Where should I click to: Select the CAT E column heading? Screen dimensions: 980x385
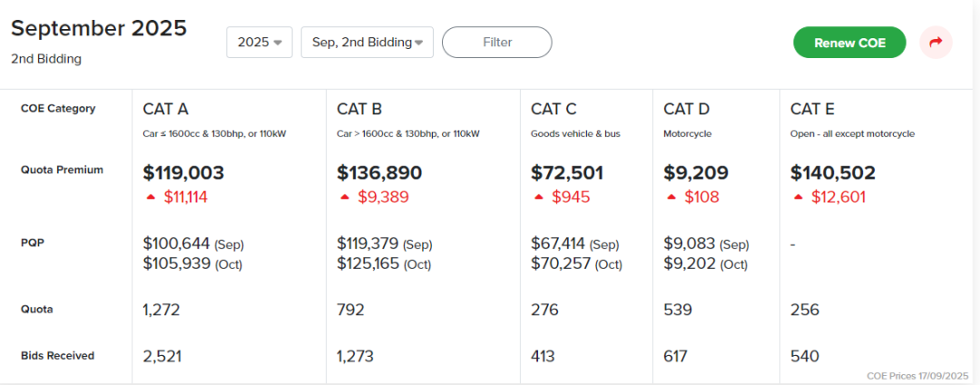812,109
